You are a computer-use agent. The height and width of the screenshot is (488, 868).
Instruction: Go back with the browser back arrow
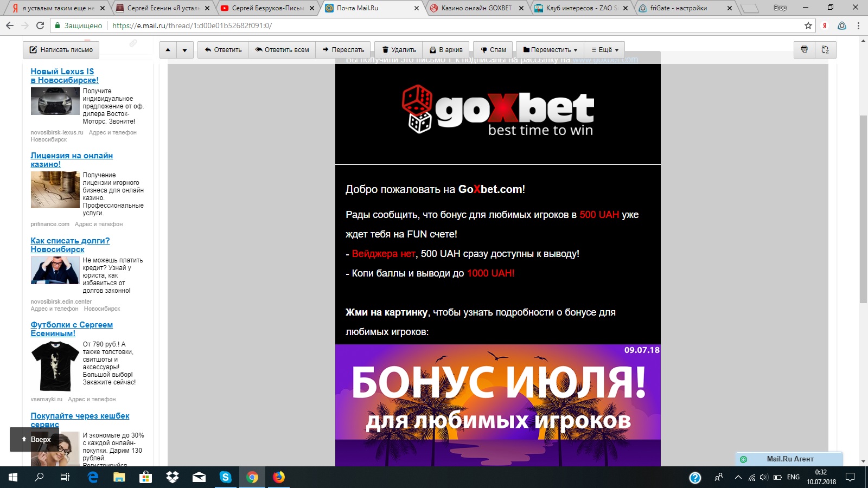click(10, 25)
